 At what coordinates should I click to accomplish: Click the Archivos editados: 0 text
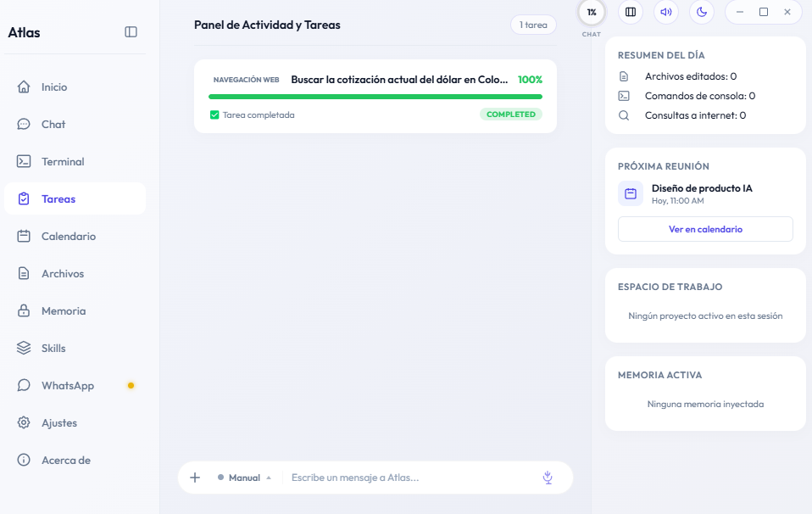coord(691,76)
